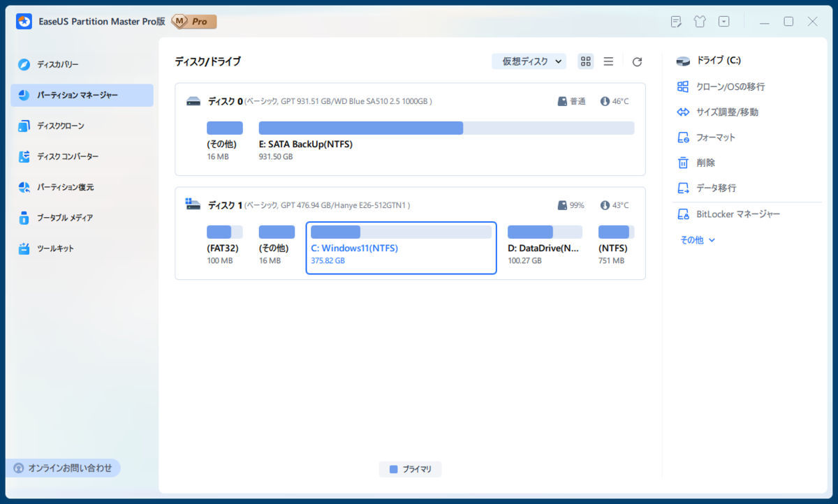The image size is (838, 504).
Task: Click the EaseUS app logo
Action: (24, 22)
